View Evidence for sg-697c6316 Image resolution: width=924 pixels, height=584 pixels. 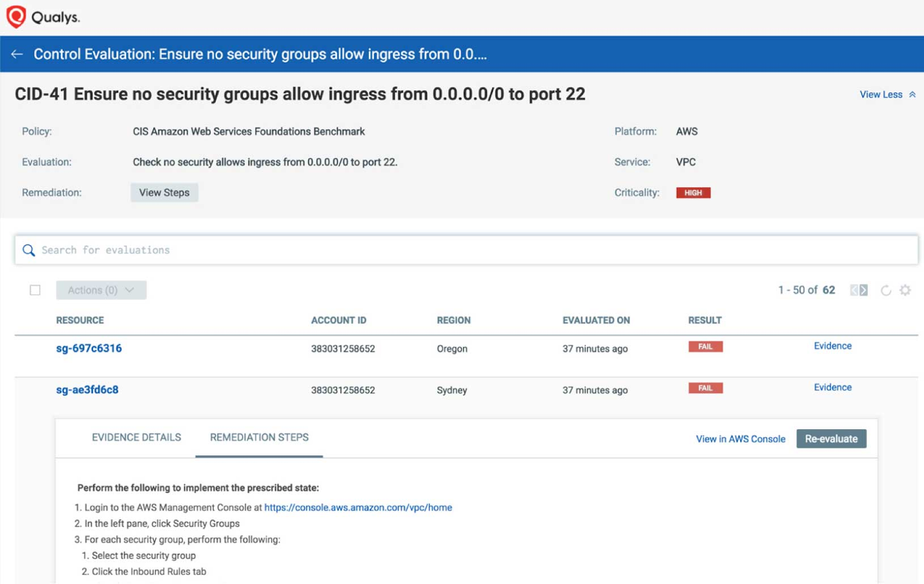tap(833, 346)
